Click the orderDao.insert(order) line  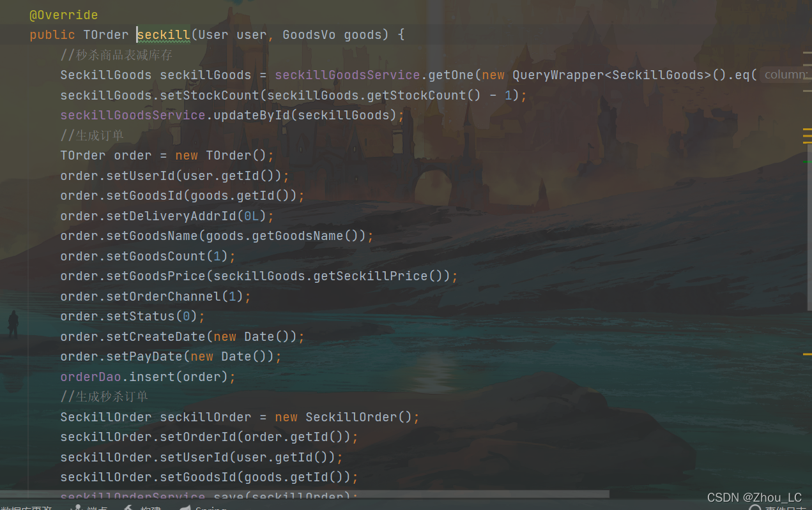click(x=148, y=377)
